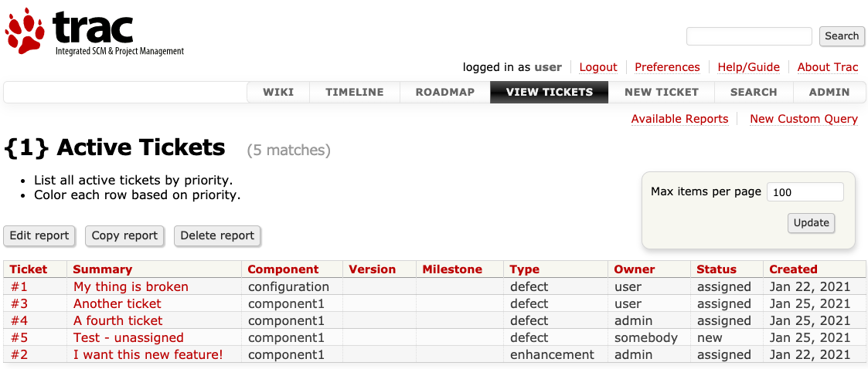This screenshot has height=369, width=868.
Task: Open the Preferences link
Action: click(667, 67)
